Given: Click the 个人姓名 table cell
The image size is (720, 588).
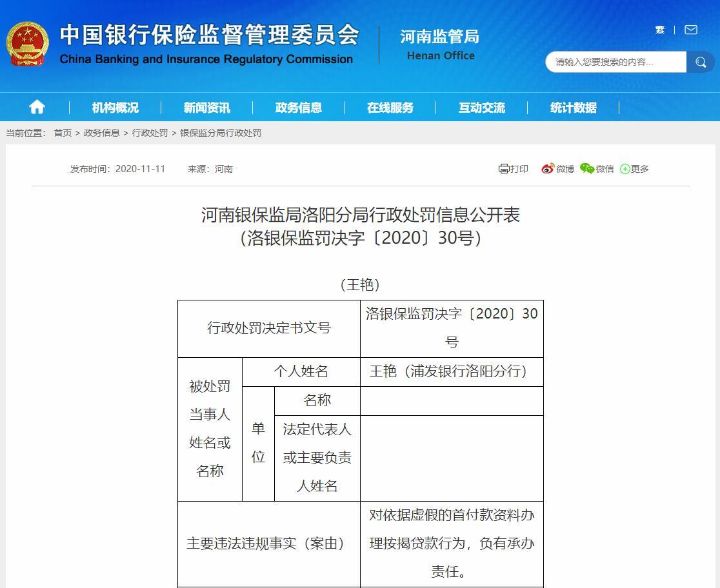Looking at the screenshot, I should click(301, 372).
